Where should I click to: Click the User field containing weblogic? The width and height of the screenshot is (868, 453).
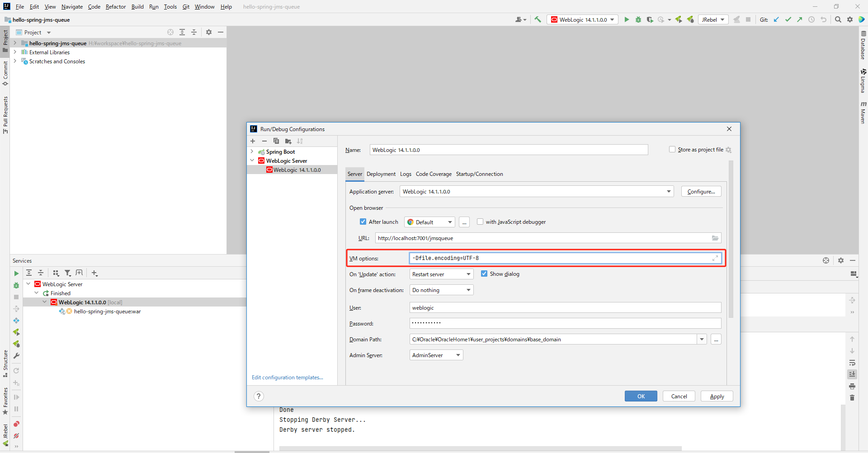tap(566, 308)
